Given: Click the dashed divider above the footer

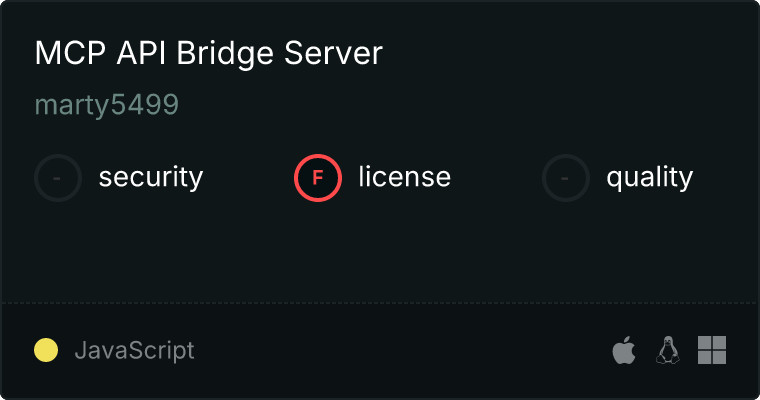Looking at the screenshot, I should [380, 302].
